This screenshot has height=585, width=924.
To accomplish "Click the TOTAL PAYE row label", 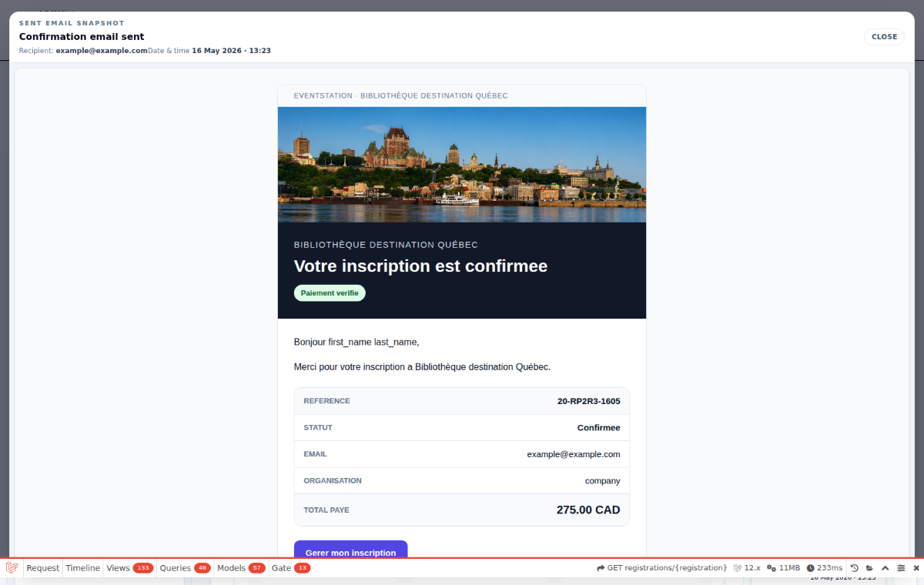I will pyautogui.click(x=326, y=510).
